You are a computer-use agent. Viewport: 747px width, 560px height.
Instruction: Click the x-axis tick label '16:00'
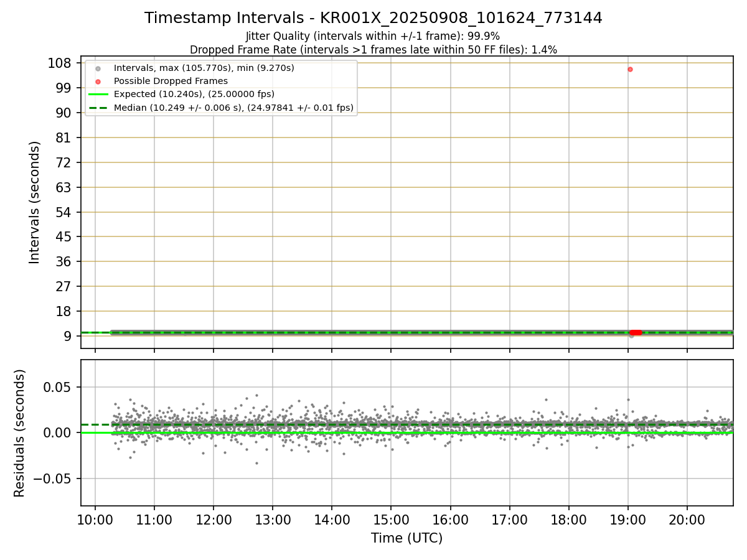(x=450, y=520)
